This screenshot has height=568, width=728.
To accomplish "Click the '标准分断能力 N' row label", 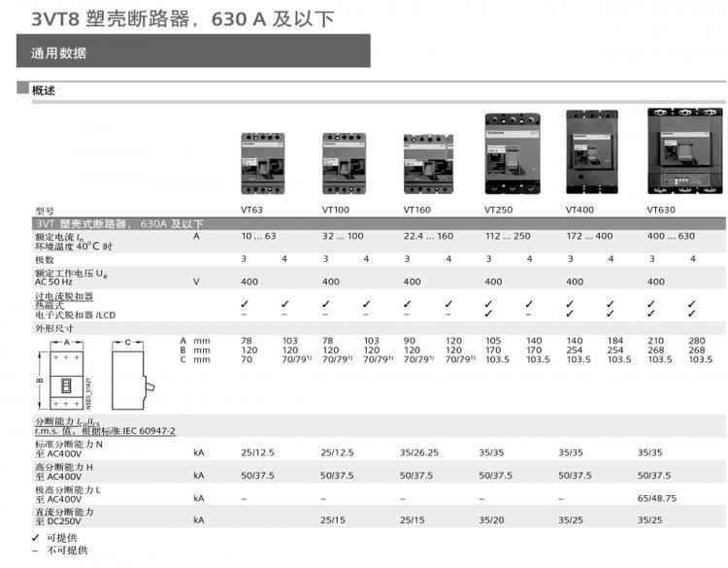I will (x=69, y=445).
